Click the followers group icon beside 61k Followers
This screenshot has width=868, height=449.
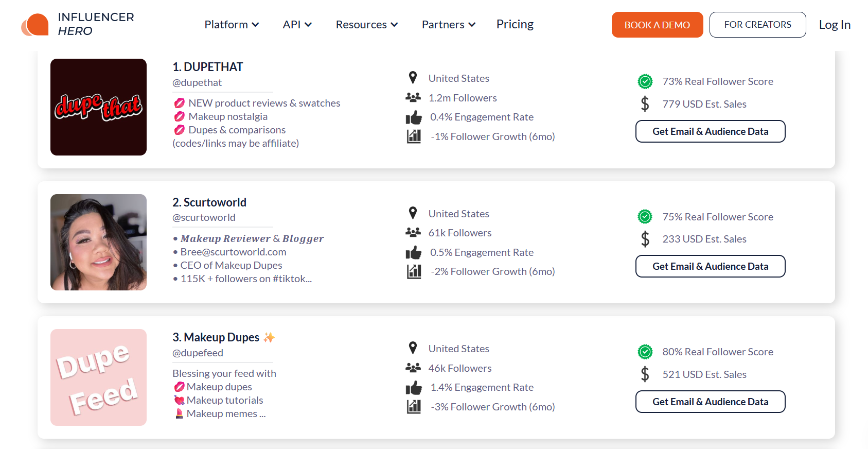tap(413, 232)
